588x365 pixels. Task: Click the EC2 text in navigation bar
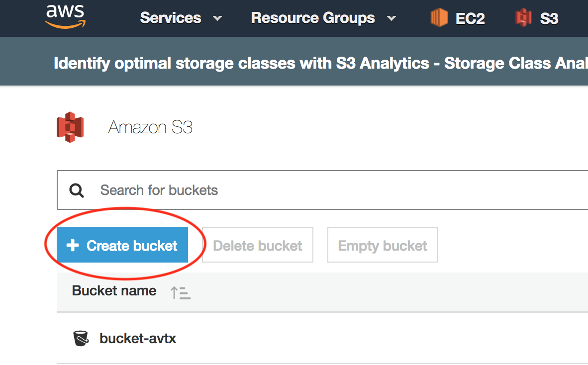pyautogui.click(x=470, y=19)
